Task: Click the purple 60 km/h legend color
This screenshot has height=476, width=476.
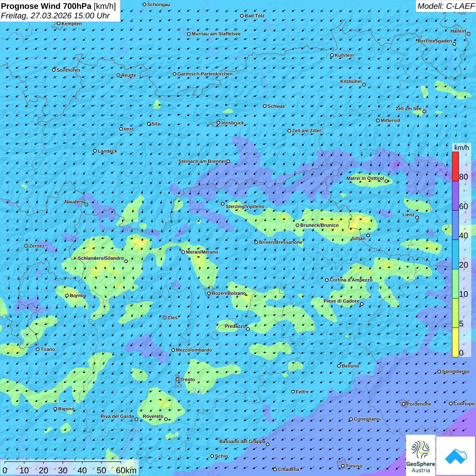Action: tap(455, 196)
